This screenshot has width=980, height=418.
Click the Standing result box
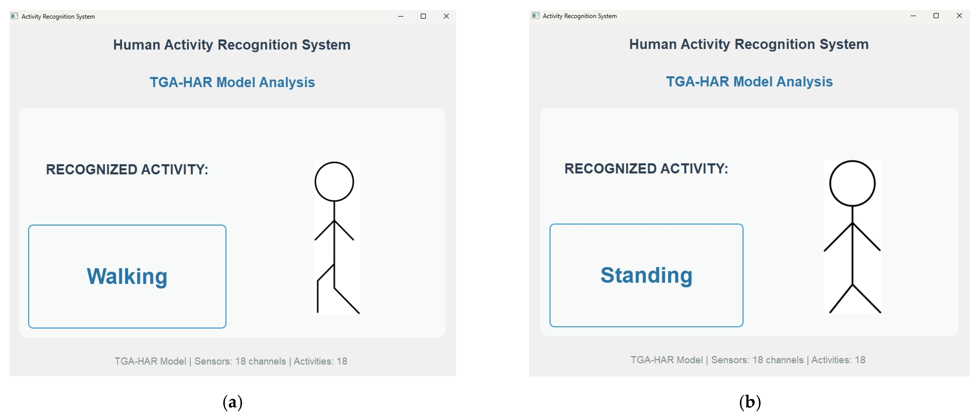646,275
